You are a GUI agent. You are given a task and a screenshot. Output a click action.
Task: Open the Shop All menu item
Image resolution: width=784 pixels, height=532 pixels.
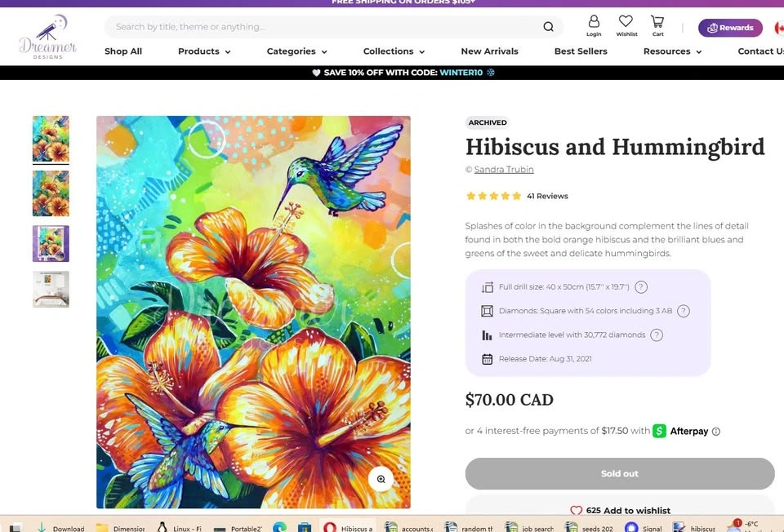123,51
